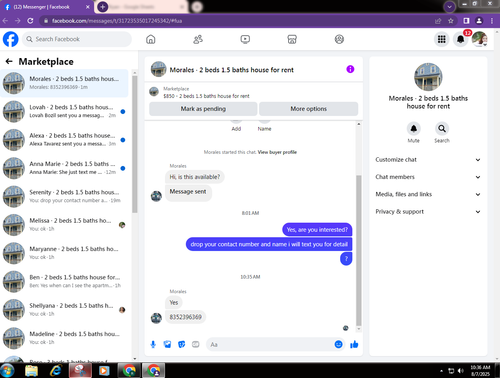The width and height of the screenshot is (500, 378).
Task: Click the listing thumbnail in right panel
Action: pyautogui.click(x=428, y=77)
